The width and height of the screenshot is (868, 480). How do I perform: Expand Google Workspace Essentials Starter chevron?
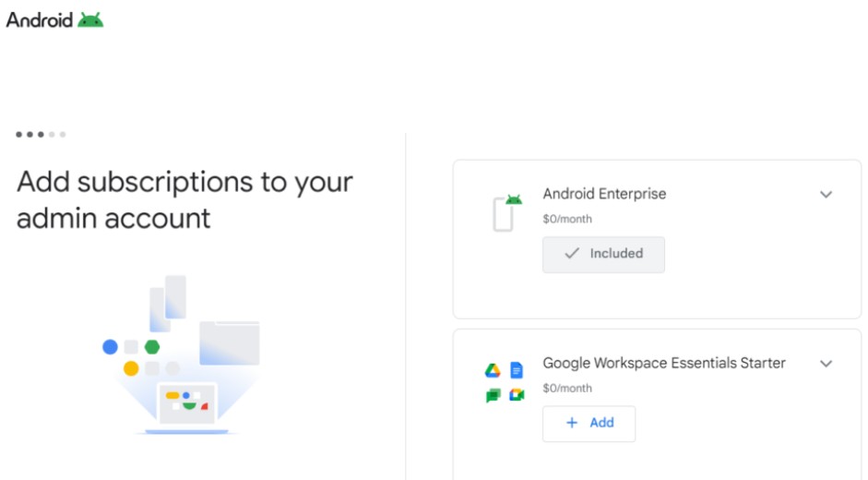tap(826, 364)
